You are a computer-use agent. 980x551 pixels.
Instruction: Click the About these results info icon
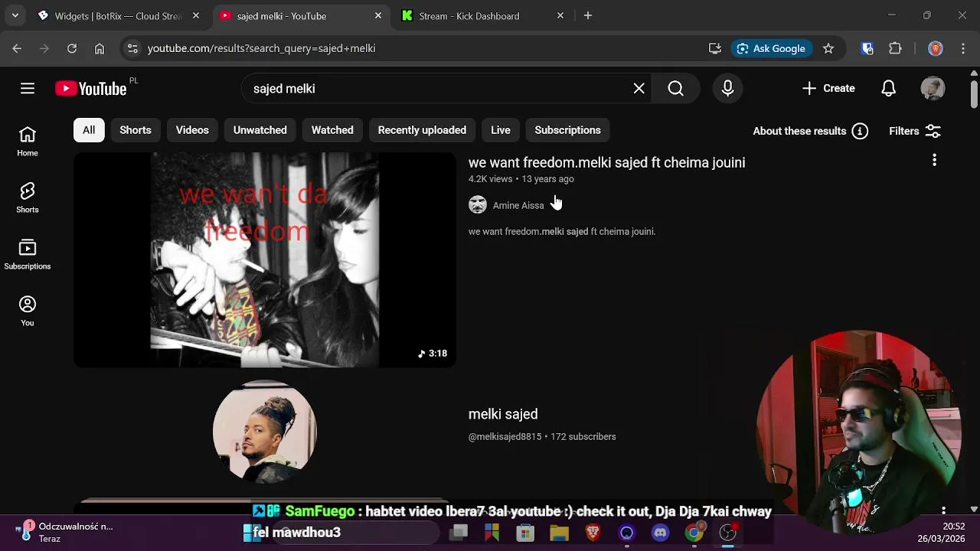[861, 131]
